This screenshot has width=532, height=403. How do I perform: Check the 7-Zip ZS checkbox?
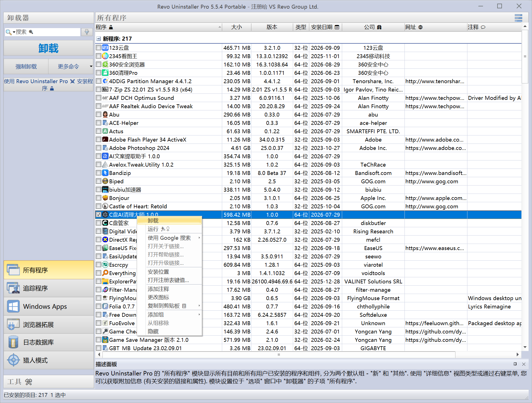pos(99,89)
